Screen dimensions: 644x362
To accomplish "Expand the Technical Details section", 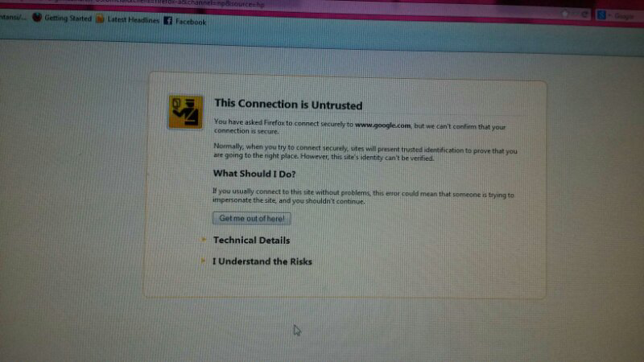I will tap(251, 241).
